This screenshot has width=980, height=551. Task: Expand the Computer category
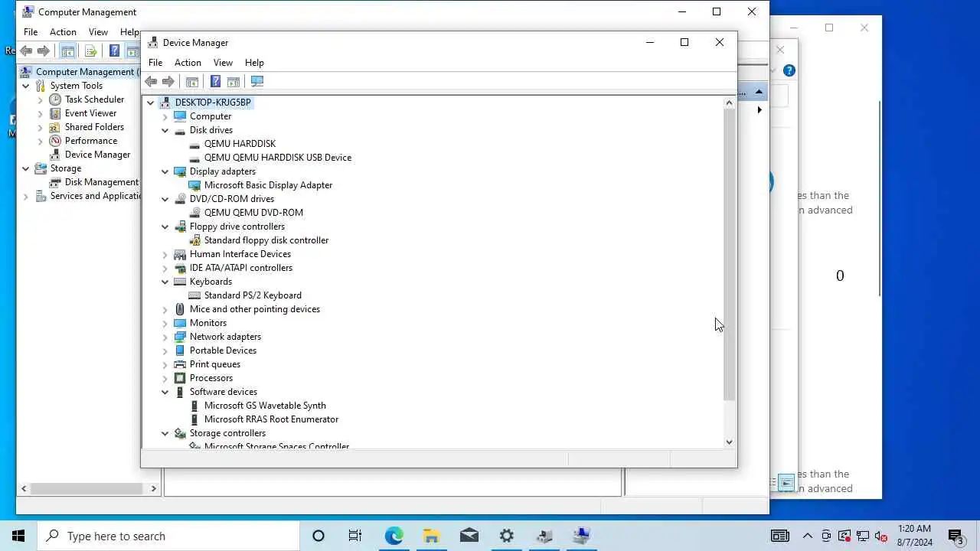pos(165,116)
